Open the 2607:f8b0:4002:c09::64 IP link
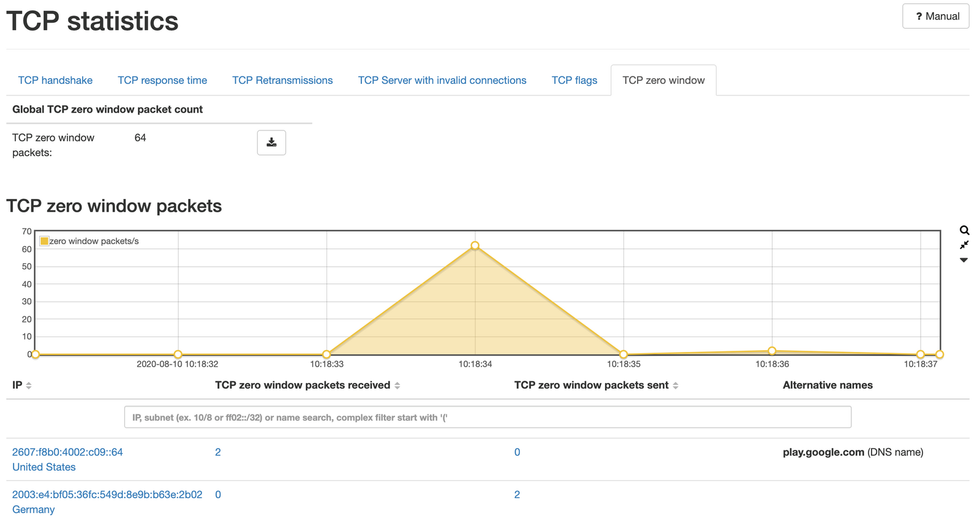The image size is (980, 519). point(67,452)
